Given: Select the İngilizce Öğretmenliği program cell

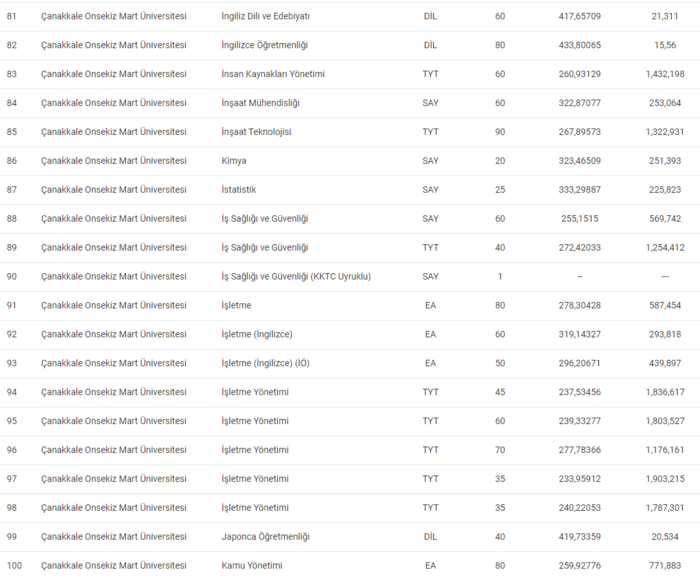Looking at the screenshot, I should (x=264, y=46).
